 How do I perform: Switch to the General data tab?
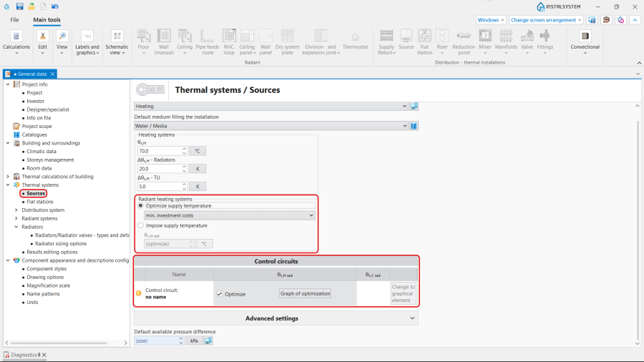29,74
